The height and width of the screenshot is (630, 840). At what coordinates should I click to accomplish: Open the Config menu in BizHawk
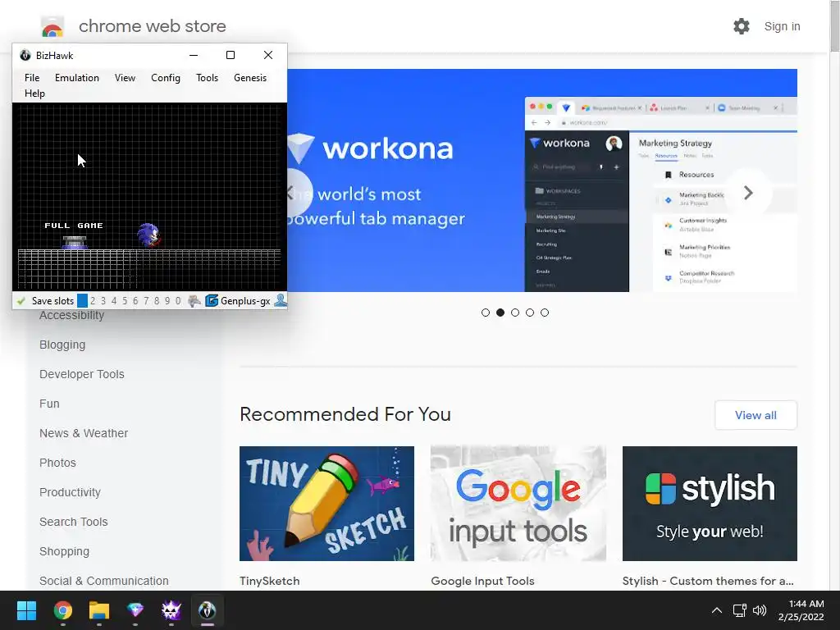(166, 78)
